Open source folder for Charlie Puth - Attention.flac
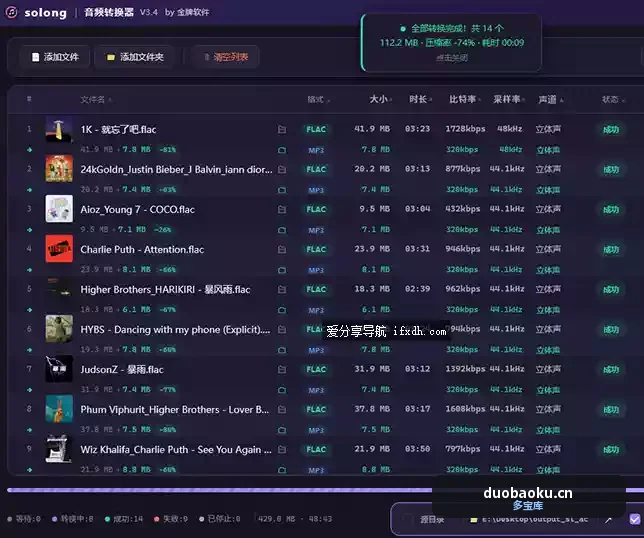 click(282, 249)
